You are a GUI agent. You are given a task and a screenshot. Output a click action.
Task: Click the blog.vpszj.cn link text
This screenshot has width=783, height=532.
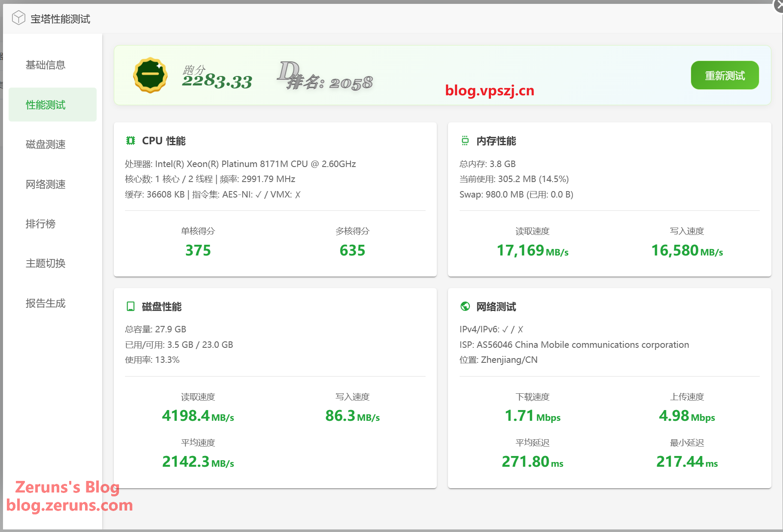pos(490,91)
